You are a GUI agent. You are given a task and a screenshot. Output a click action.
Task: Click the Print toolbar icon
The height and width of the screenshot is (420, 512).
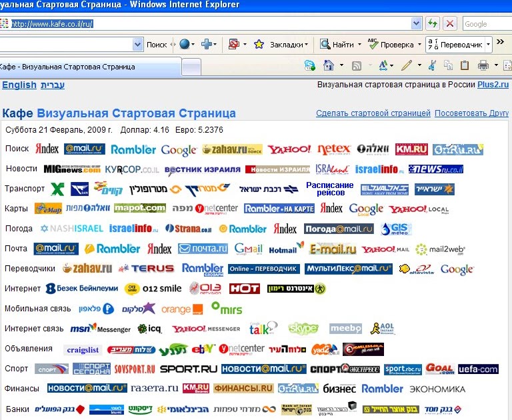pos(483,65)
